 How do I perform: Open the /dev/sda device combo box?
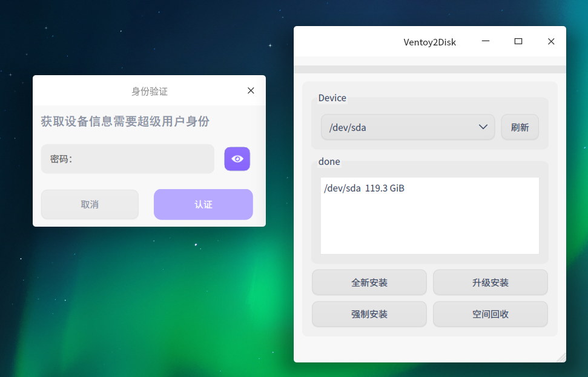point(408,127)
